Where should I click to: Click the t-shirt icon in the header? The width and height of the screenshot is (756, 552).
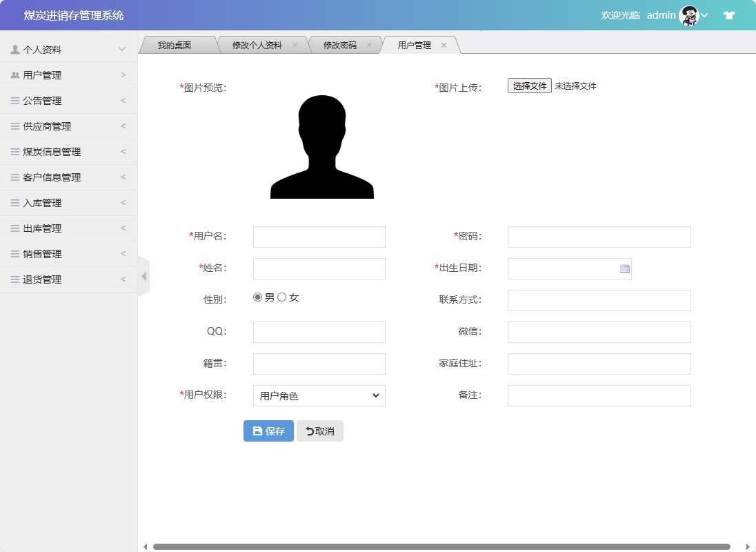click(x=728, y=14)
